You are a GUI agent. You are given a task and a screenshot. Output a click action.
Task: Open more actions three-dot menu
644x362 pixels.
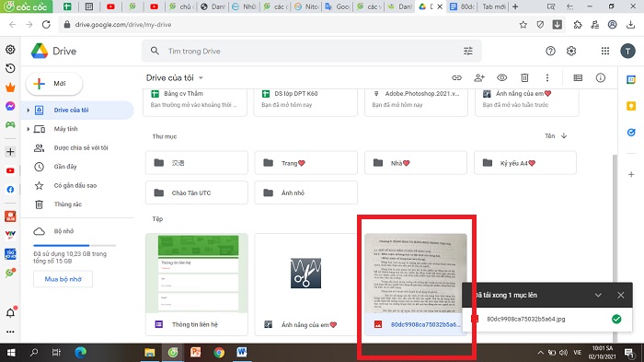(547, 77)
